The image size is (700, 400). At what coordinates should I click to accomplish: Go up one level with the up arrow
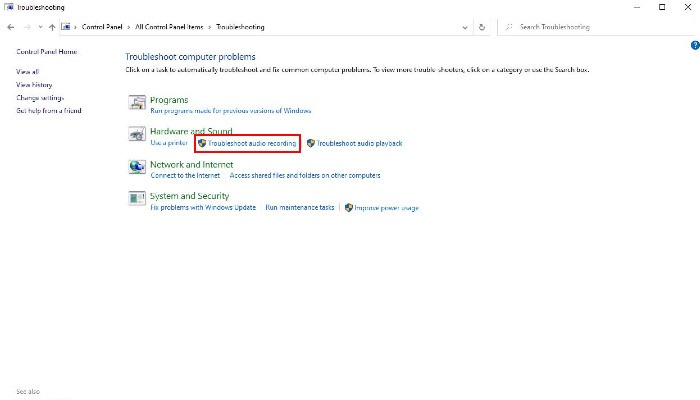pos(51,27)
